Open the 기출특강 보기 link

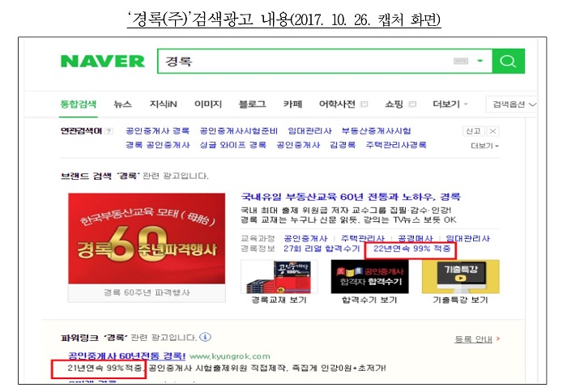(x=461, y=300)
